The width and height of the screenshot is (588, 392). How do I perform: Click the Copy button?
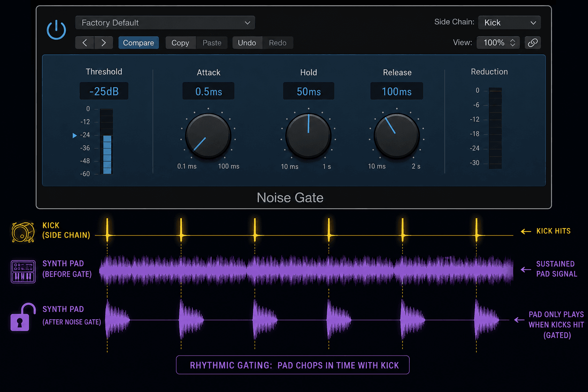180,42
